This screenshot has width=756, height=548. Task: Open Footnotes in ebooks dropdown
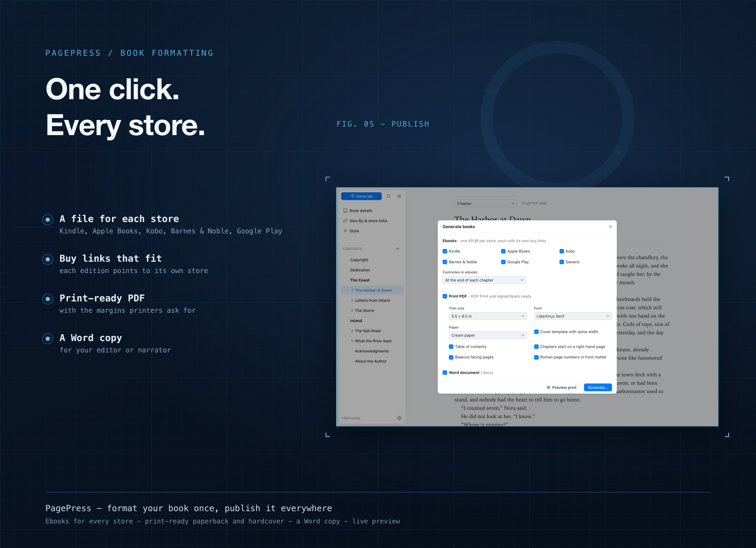click(484, 280)
